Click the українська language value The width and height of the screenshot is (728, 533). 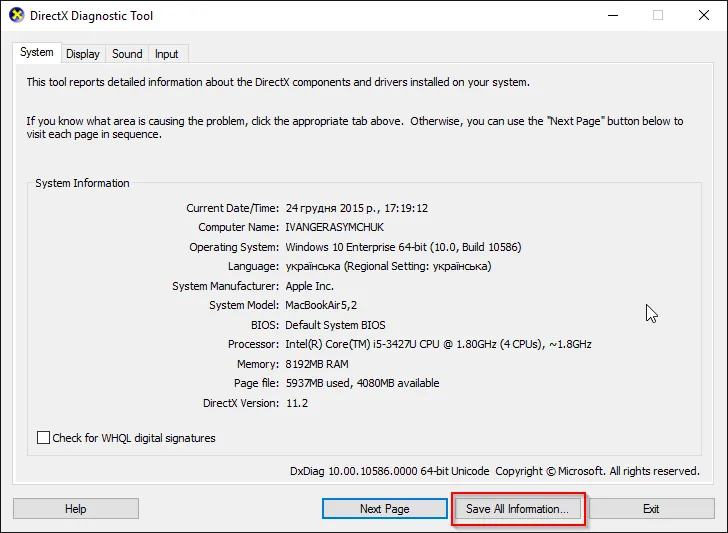click(388, 266)
